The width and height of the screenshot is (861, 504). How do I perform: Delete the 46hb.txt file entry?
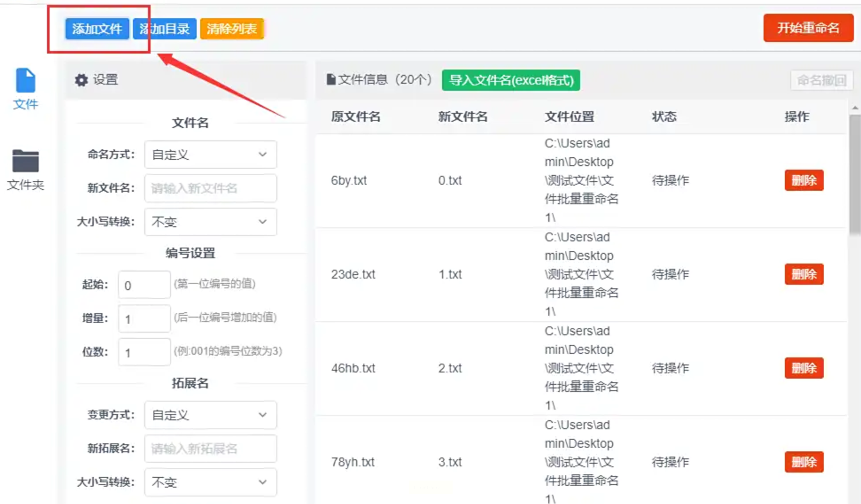pyautogui.click(x=803, y=368)
